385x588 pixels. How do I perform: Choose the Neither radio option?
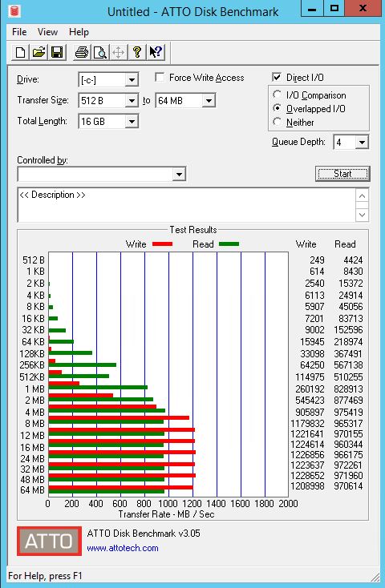[x=278, y=122]
